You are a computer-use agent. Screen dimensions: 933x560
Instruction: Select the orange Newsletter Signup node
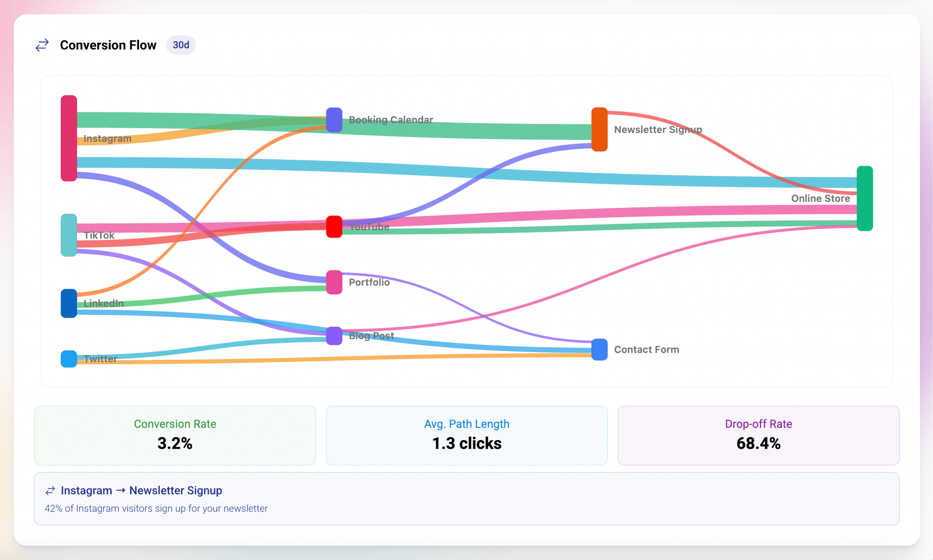tap(599, 129)
